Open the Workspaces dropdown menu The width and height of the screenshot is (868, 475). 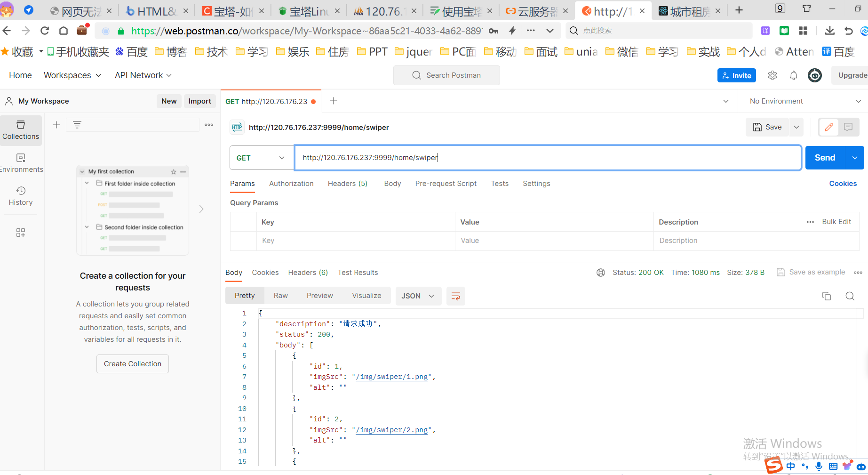(x=72, y=75)
